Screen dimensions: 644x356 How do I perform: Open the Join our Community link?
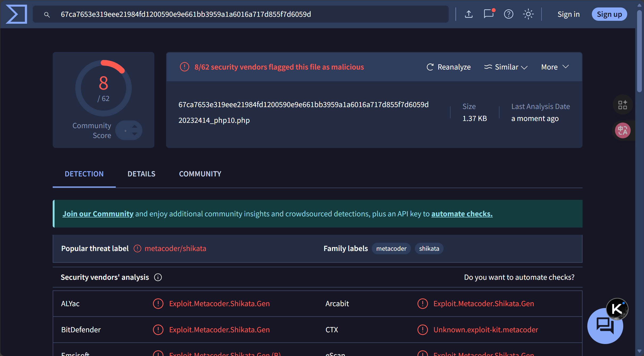click(98, 214)
